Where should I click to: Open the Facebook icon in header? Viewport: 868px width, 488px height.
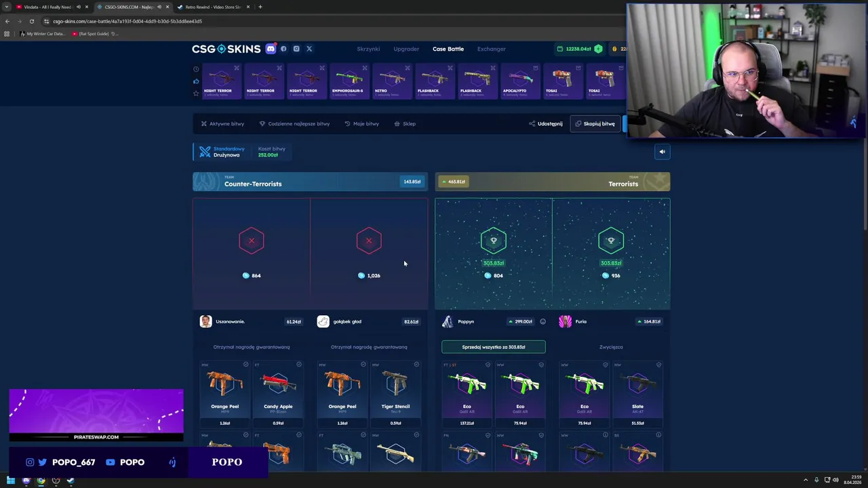pos(283,49)
